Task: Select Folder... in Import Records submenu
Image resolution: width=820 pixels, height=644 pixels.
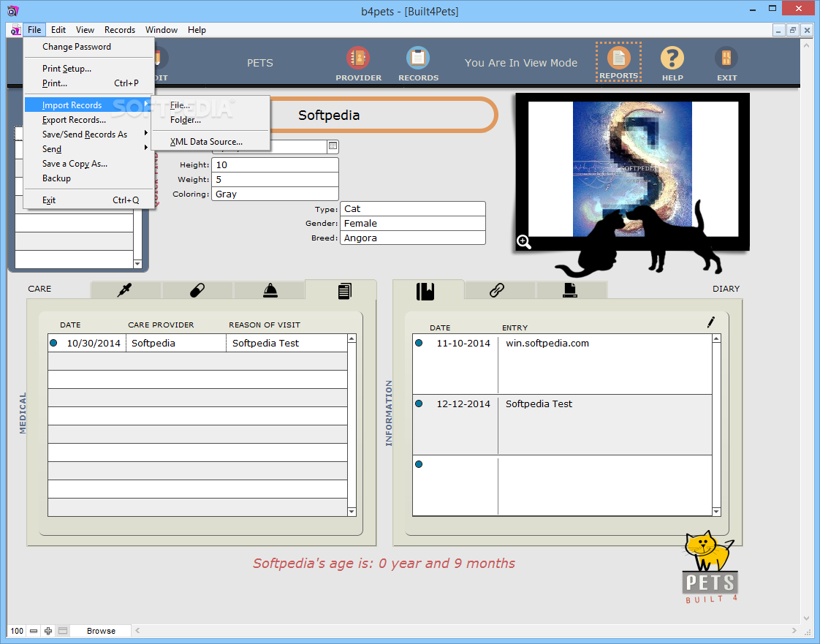Action: point(210,120)
